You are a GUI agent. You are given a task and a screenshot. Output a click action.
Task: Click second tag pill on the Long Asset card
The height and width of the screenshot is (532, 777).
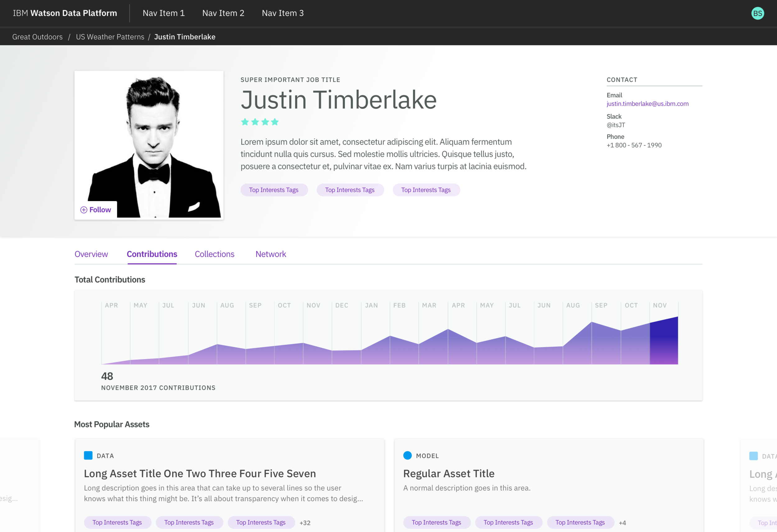(x=189, y=522)
